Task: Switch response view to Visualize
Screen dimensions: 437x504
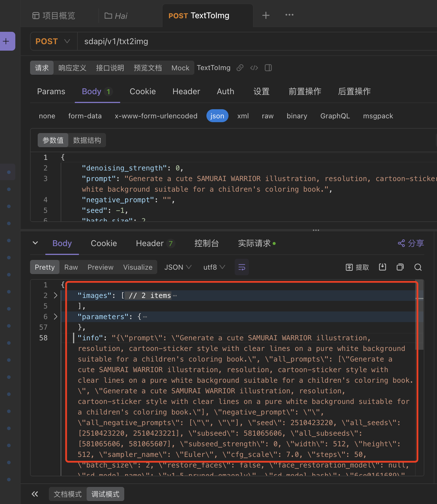Action: coord(138,267)
